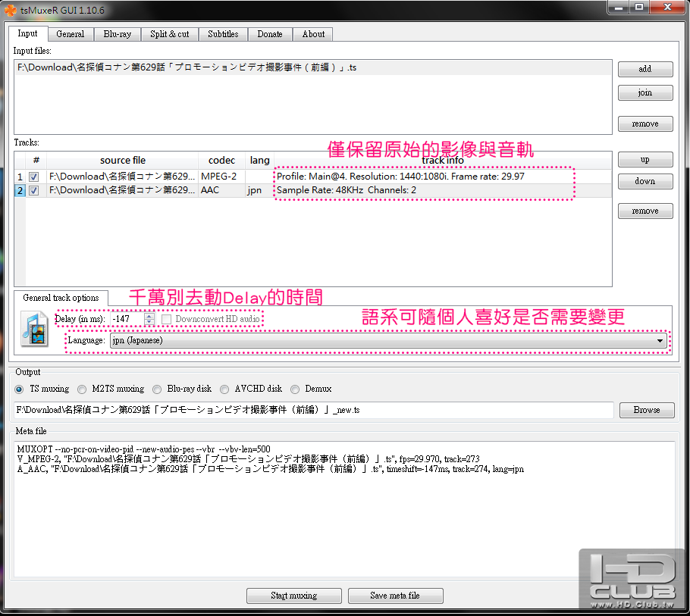Click the jpn lang cell of track 2
The image size is (690, 616).
pyautogui.click(x=259, y=190)
